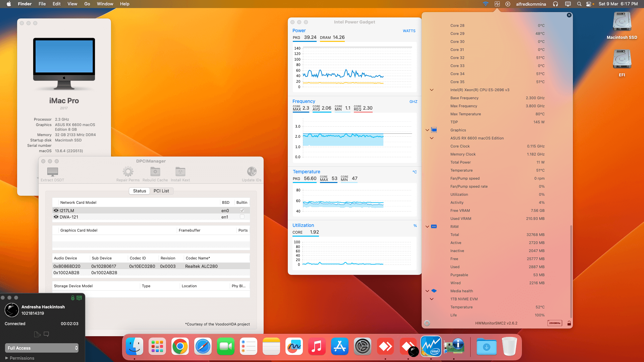Select Status tab in DPCIManager

click(x=140, y=191)
